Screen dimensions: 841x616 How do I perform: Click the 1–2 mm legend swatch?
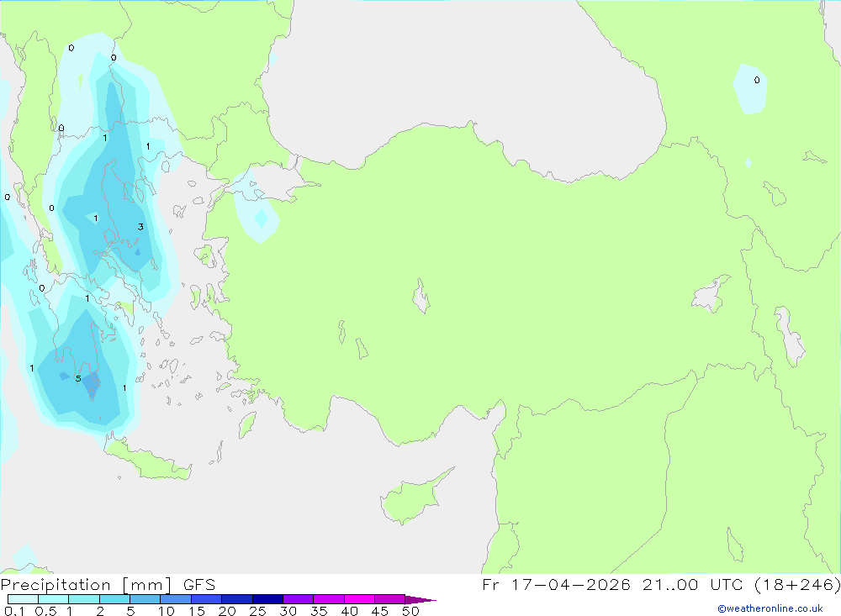click(x=84, y=599)
